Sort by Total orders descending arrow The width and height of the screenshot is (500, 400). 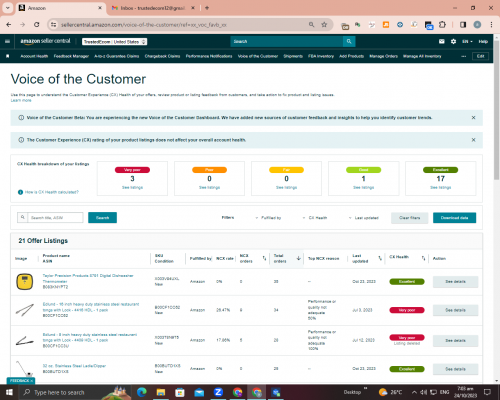[299, 258]
